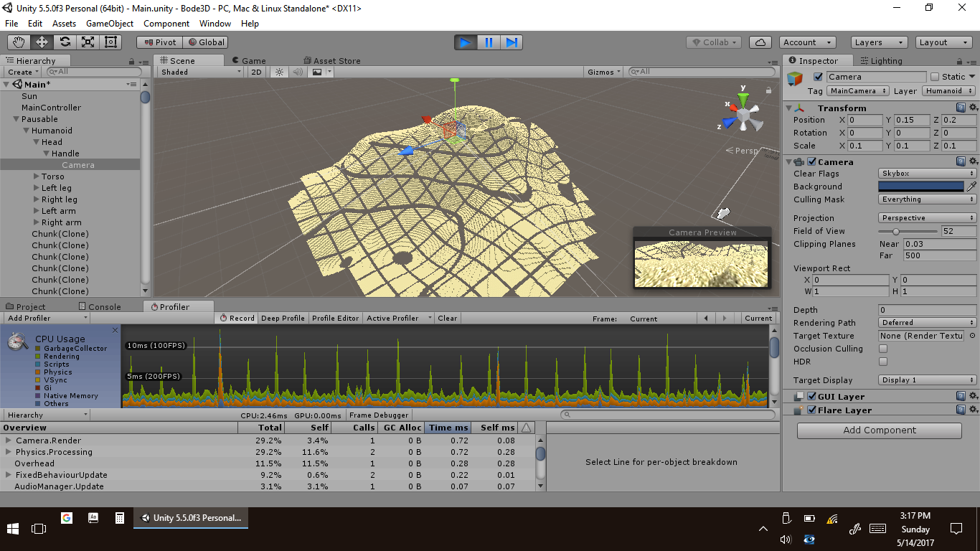Open the Transform component gear menu

(973, 108)
